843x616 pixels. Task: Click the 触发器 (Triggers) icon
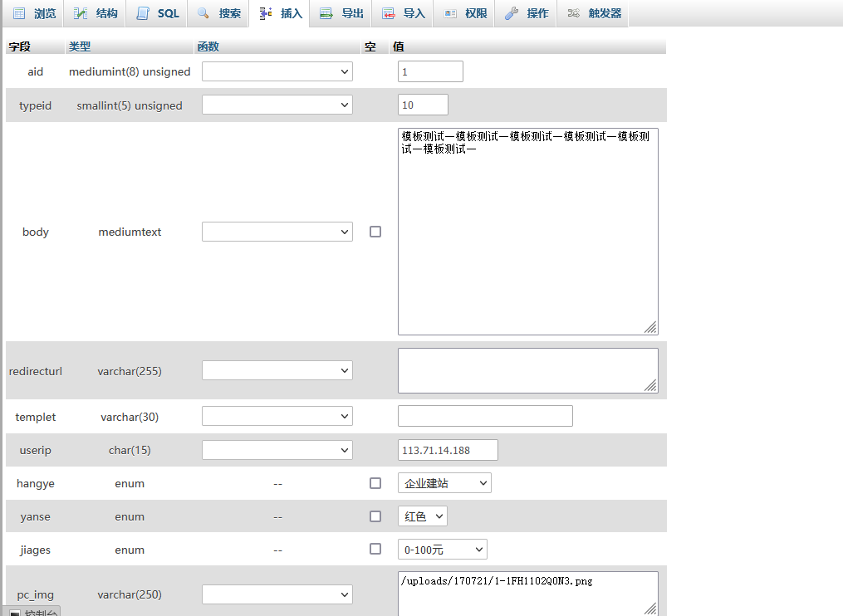(x=574, y=13)
